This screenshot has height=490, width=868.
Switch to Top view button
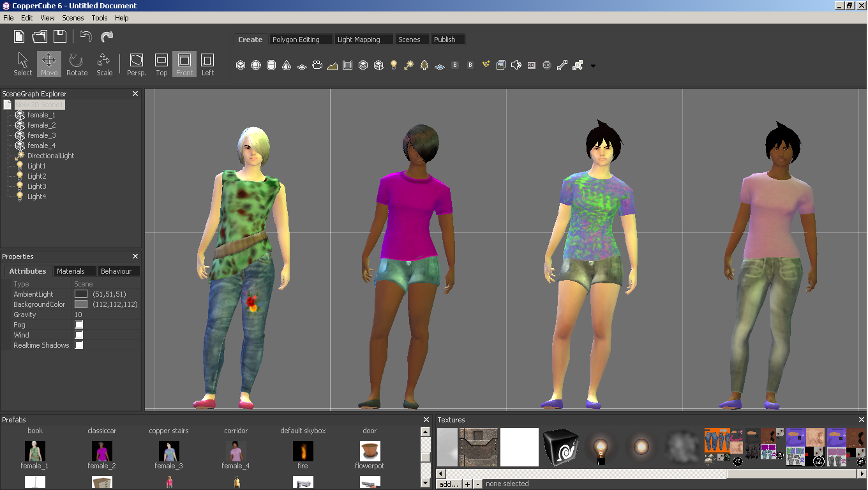[x=161, y=64]
